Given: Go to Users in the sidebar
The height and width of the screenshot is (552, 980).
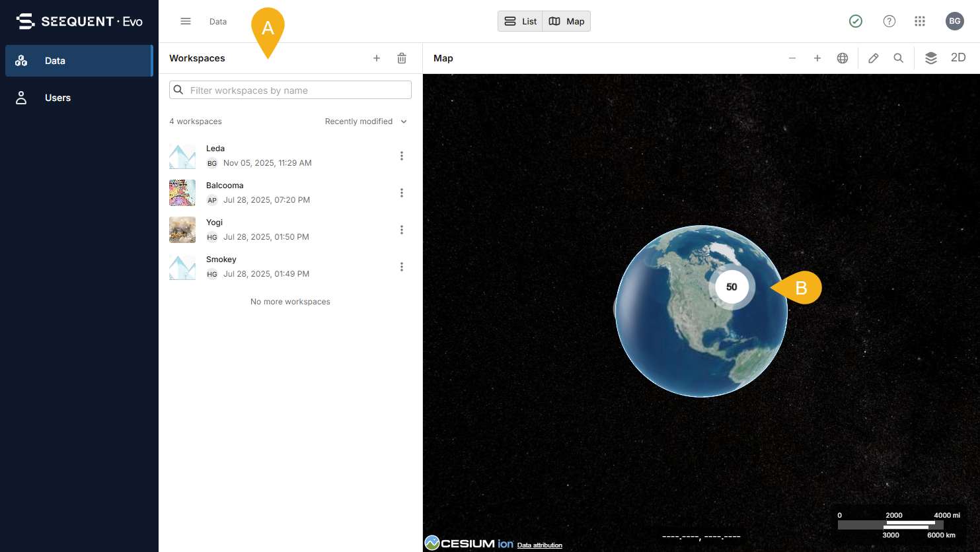Looking at the screenshot, I should (x=57, y=98).
